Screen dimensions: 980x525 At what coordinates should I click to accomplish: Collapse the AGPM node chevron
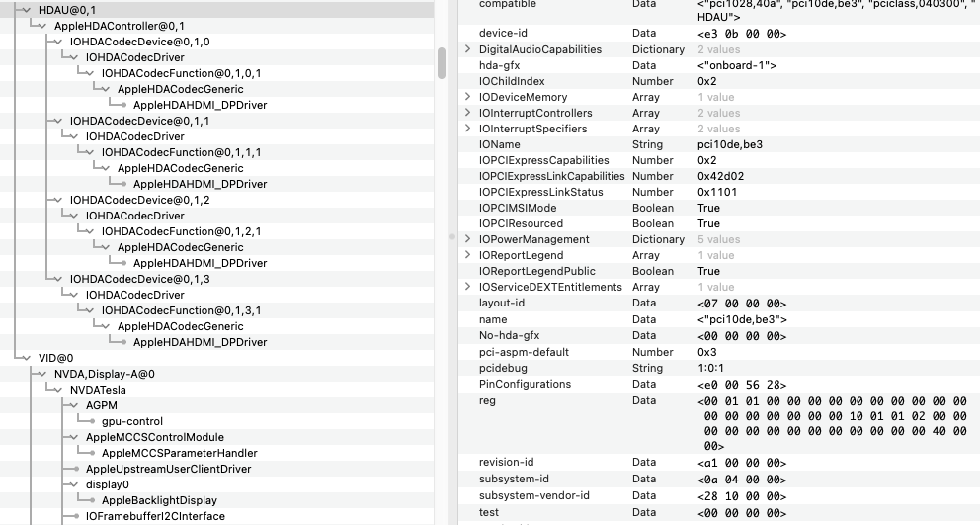(74, 405)
